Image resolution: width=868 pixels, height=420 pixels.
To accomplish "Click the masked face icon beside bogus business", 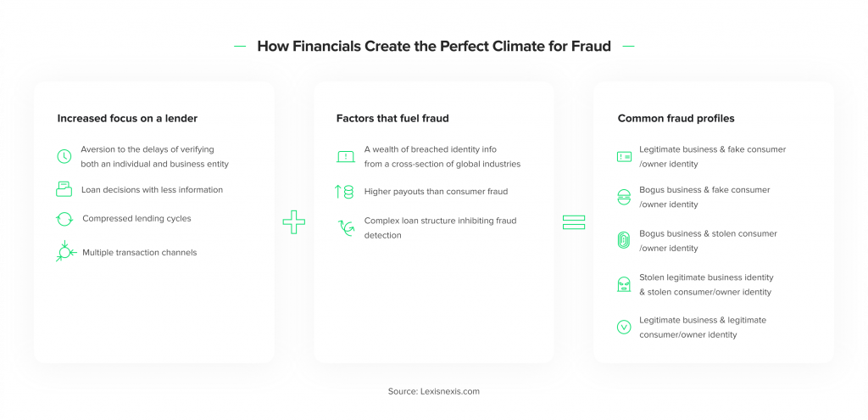I will [x=624, y=197].
